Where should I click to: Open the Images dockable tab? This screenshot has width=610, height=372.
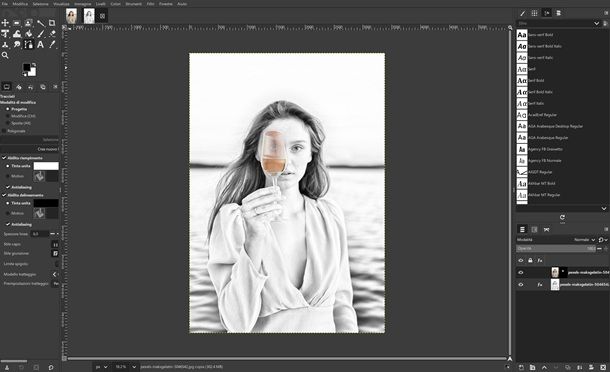coord(43,87)
